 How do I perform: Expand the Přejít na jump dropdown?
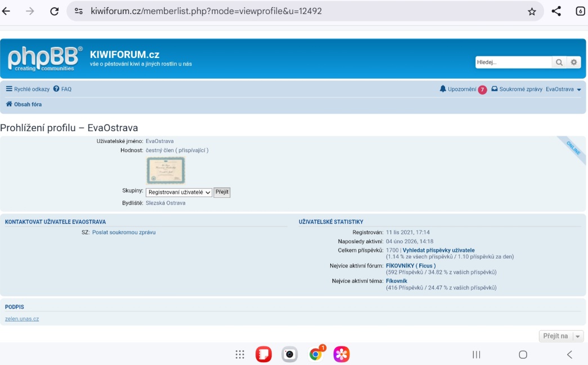click(x=562, y=336)
